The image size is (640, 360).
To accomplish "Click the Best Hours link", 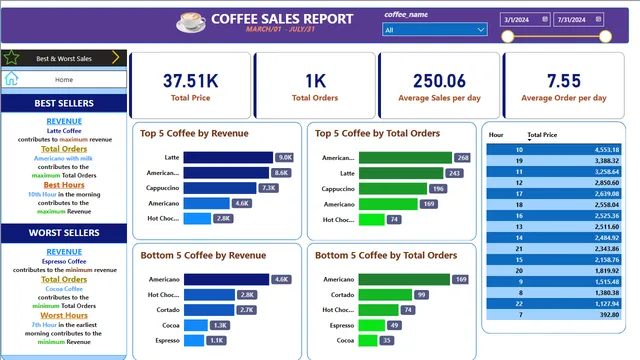I will pyautogui.click(x=64, y=185).
